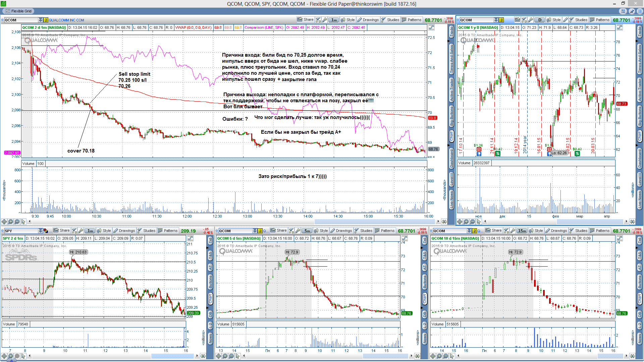Toggle study line display on main QCOM chart
The width and height of the screenshot is (644, 362).
coord(431,27)
